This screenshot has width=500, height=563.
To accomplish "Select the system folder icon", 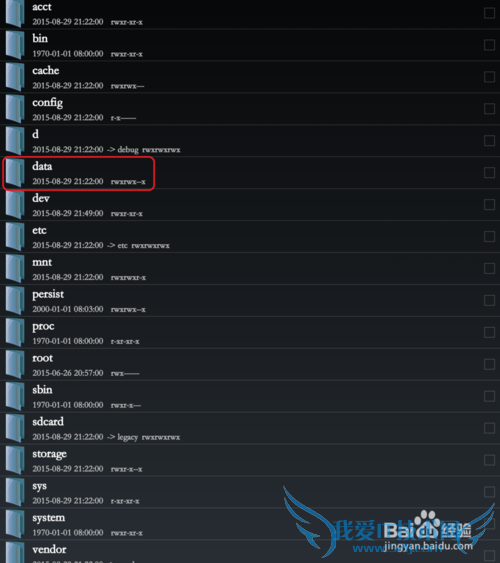I will [x=15, y=525].
